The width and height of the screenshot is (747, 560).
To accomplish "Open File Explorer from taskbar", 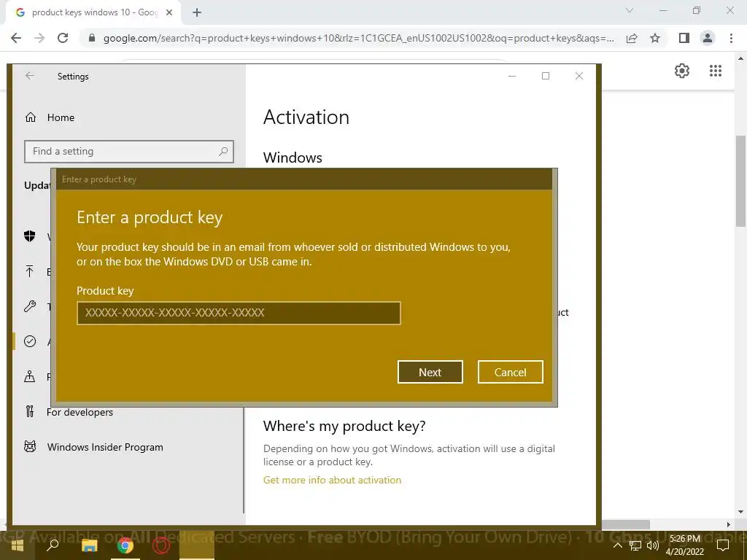I will pos(89,545).
